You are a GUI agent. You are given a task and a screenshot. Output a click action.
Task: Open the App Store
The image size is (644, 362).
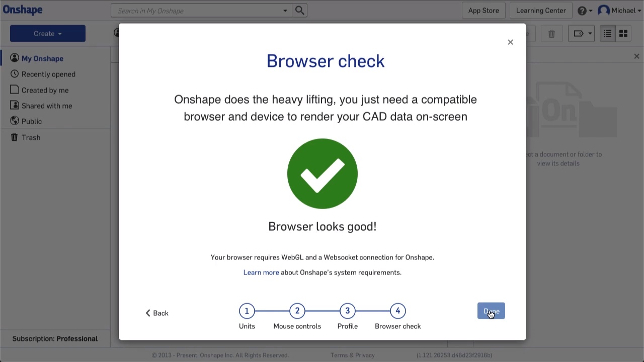click(x=484, y=11)
